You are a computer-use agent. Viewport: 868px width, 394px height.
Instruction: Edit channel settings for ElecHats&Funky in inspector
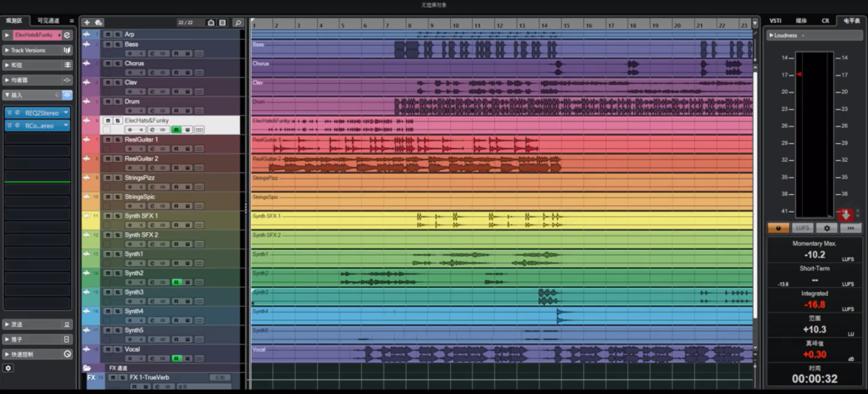67,35
